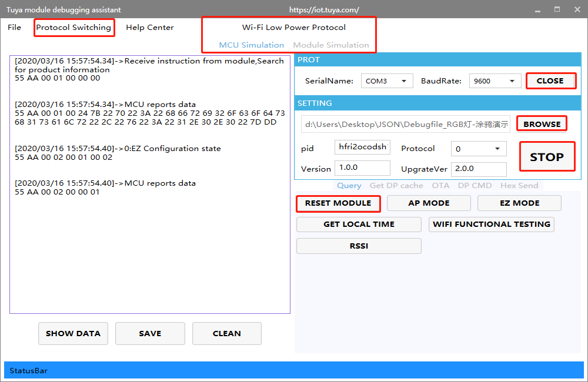Image resolution: width=588 pixels, height=382 pixels.
Task: Click WIFI FUNCTIONAL TESTING button
Action: click(x=491, y=224)
